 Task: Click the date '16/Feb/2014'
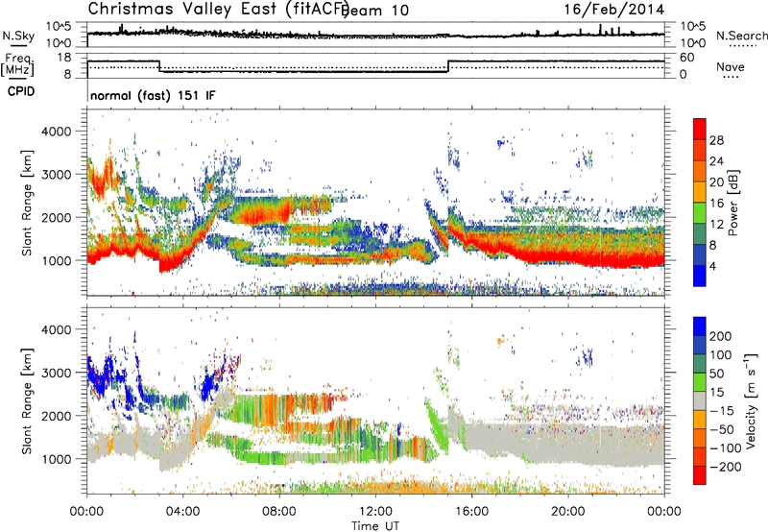tap(614, 10)
